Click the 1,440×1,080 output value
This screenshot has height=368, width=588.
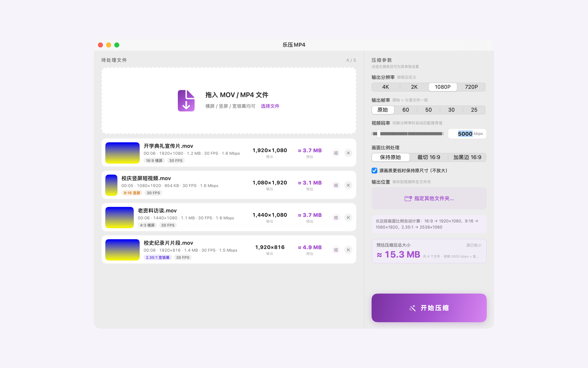click(270, 215)
